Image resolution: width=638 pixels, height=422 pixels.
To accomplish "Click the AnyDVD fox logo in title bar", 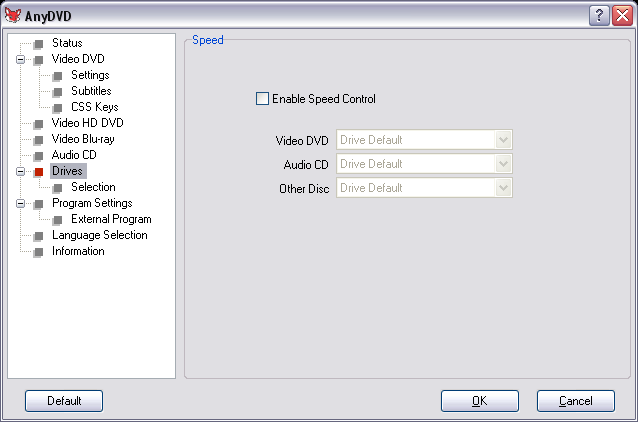I will 13,15.
